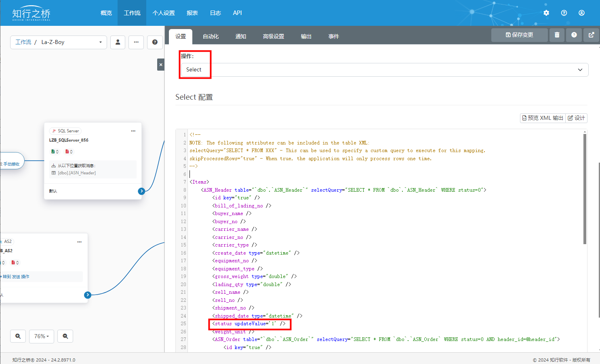600x364 pixels.
Task: Close the connector settings panel
Action: click(161, 65)
